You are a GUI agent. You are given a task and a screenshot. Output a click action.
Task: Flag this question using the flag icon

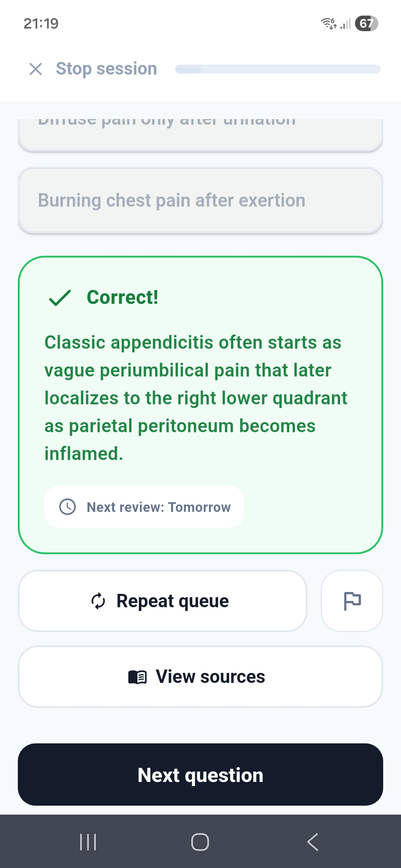point(352,600)
